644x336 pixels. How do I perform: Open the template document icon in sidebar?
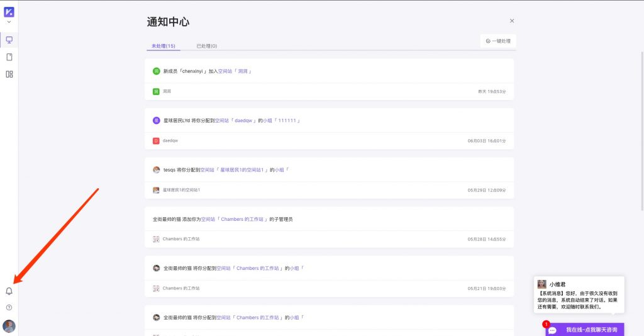(9, 57)
